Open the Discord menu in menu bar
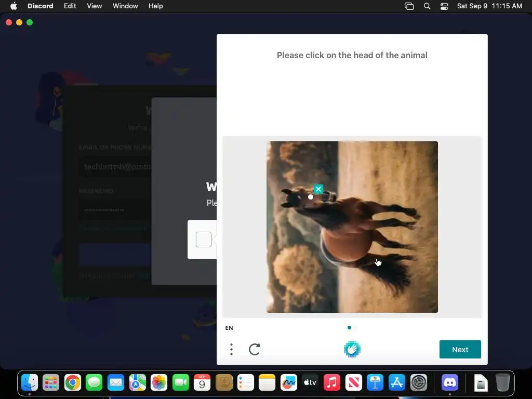This screenshot has width=532, height=399. click(41, 6)
